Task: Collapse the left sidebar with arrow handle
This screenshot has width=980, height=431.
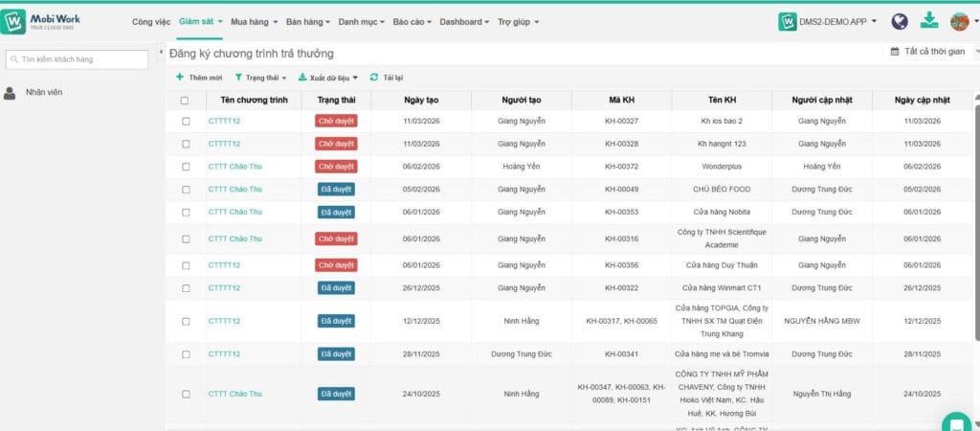Action: pyautogui.click(x=161, y=53)
